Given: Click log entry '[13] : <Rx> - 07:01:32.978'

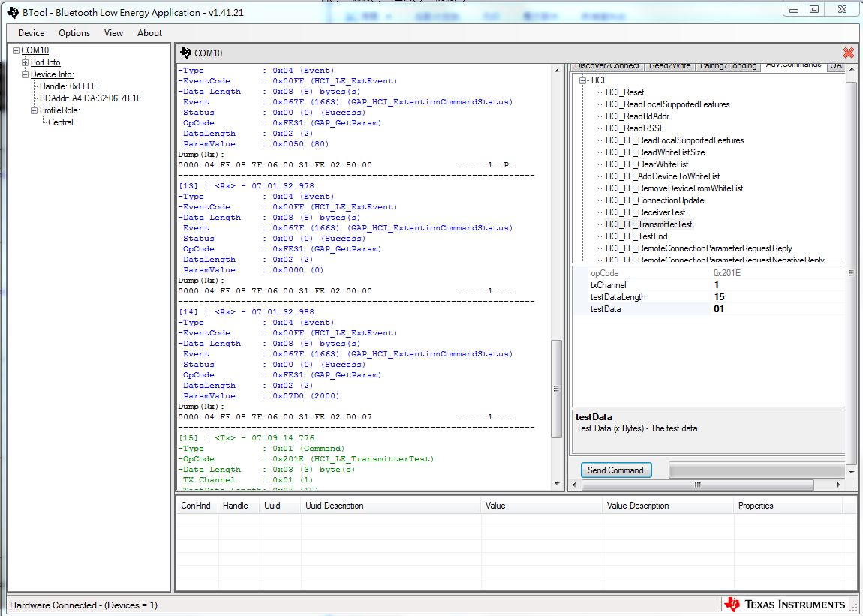Looking at the screenshot, I should click(x=247, y=186).
